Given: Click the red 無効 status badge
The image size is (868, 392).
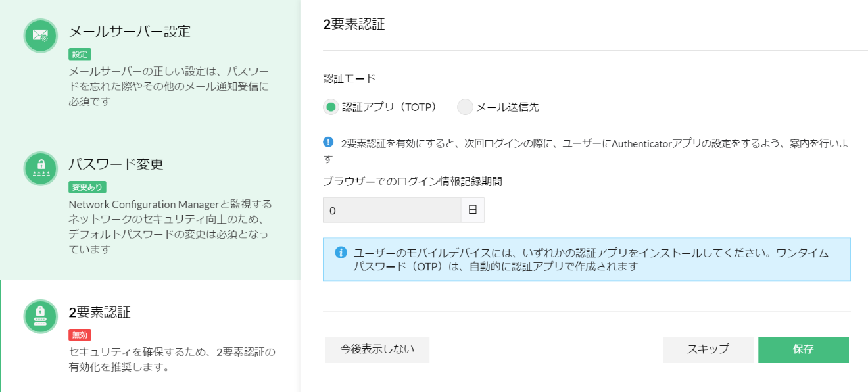Looking at the screenshot, I should click(x=80, y=335).
